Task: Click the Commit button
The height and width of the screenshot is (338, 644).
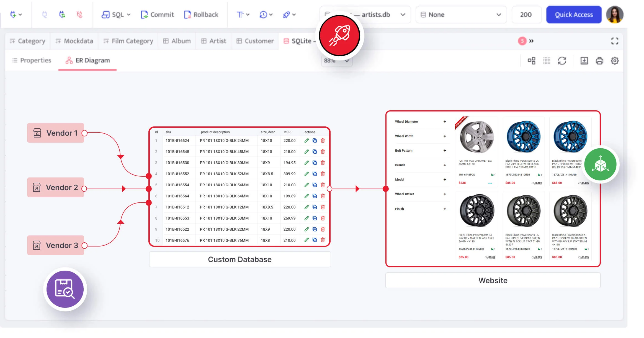Action: pos(157,15)
